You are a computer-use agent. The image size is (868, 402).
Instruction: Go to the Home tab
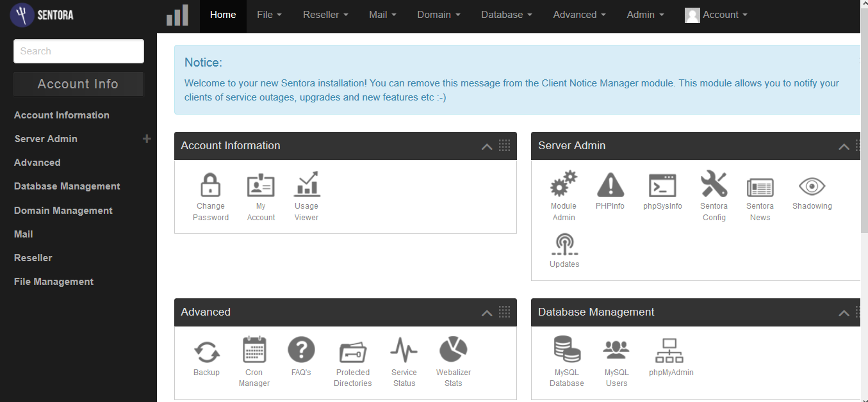[x=223, y=15]
